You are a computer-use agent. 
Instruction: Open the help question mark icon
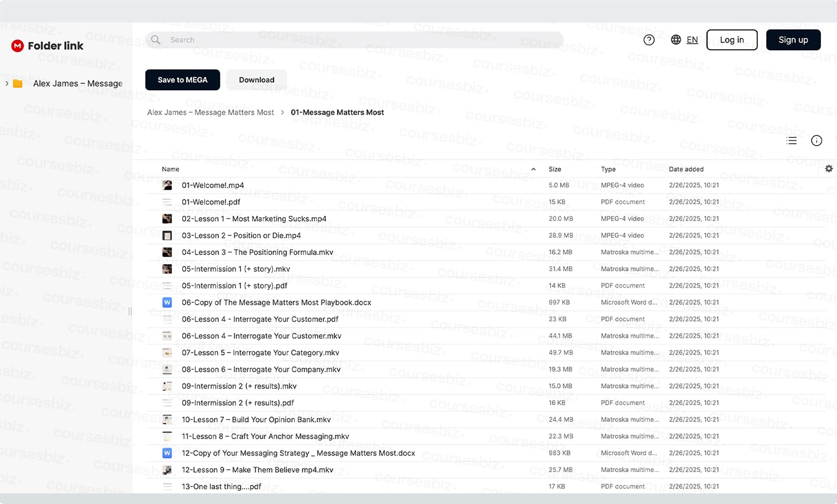649,40
